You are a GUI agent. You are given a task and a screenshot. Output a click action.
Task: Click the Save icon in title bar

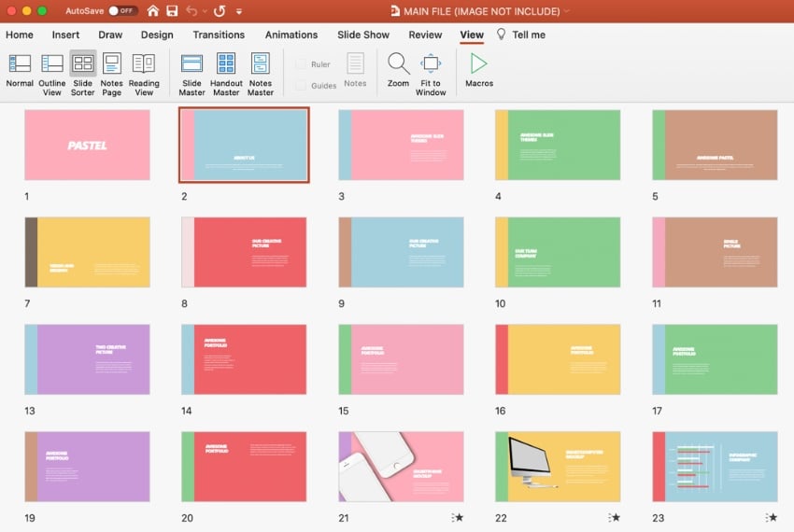click(x=171, y=11)
